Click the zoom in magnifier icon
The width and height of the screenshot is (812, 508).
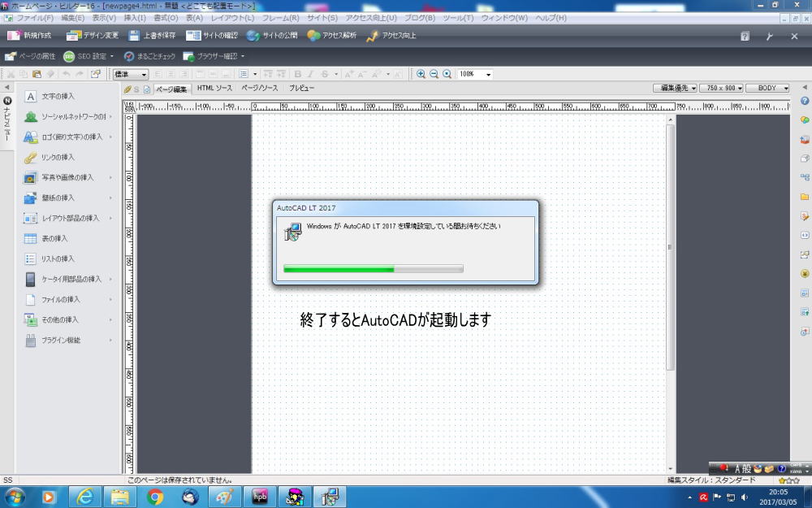click(x=421, y=74)
